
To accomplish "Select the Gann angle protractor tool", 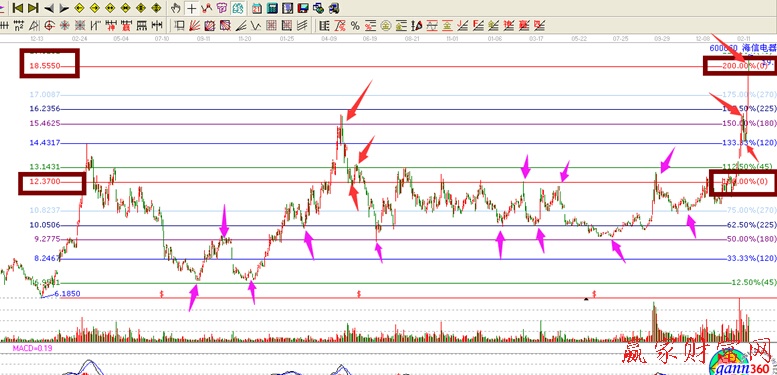I will (x=33, y=25).
